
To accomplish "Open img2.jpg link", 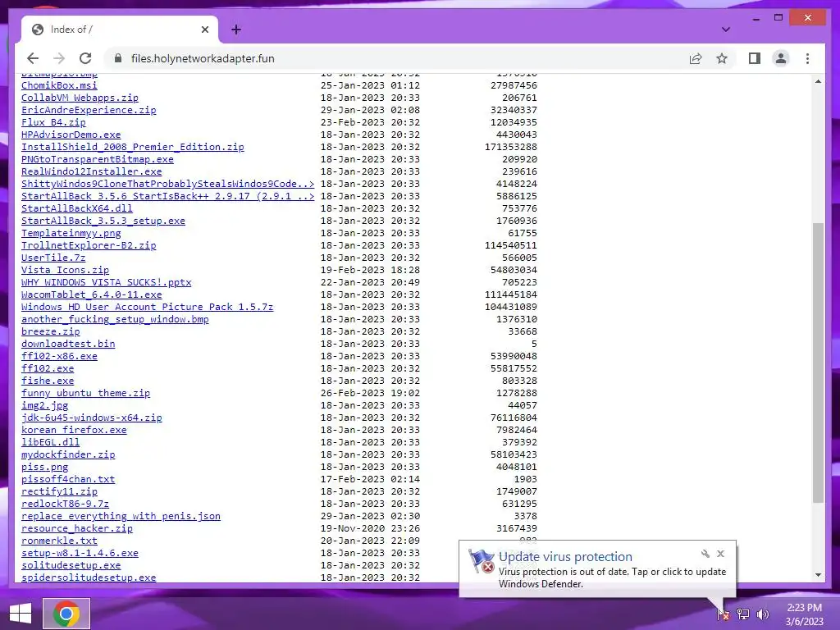I will pyautogui.click(x=44, y=405).
